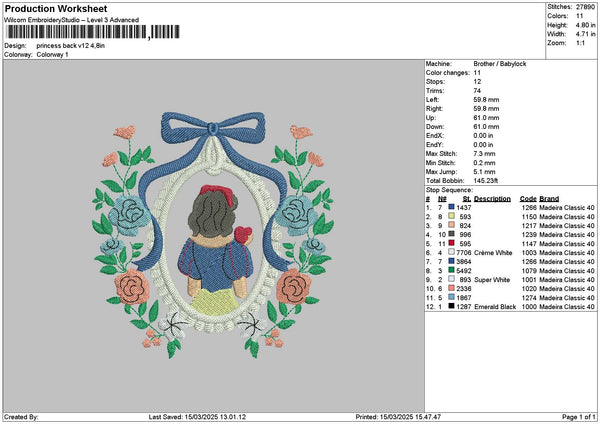Select stitch count 7706 in row 6
The height and width of the screenshot is (424, 600).
(x=464, y=253)
